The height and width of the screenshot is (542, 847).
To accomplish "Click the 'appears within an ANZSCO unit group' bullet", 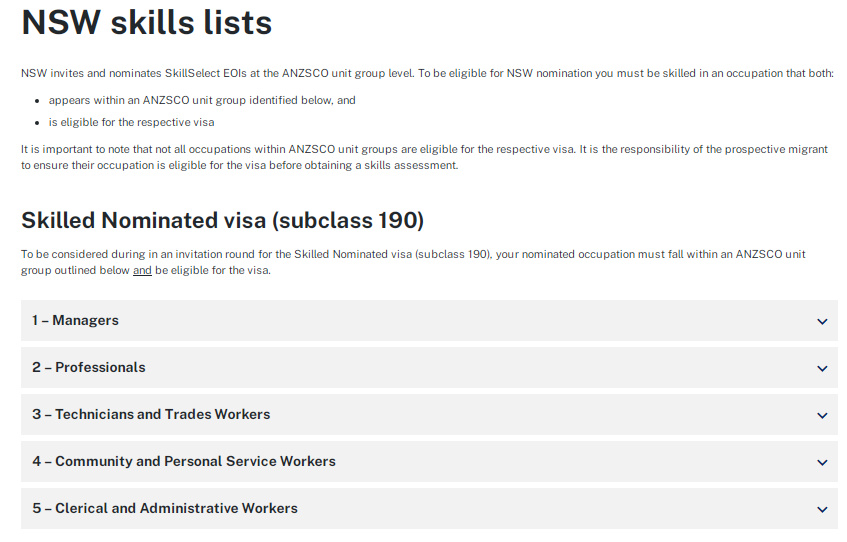I will point(202,100).
